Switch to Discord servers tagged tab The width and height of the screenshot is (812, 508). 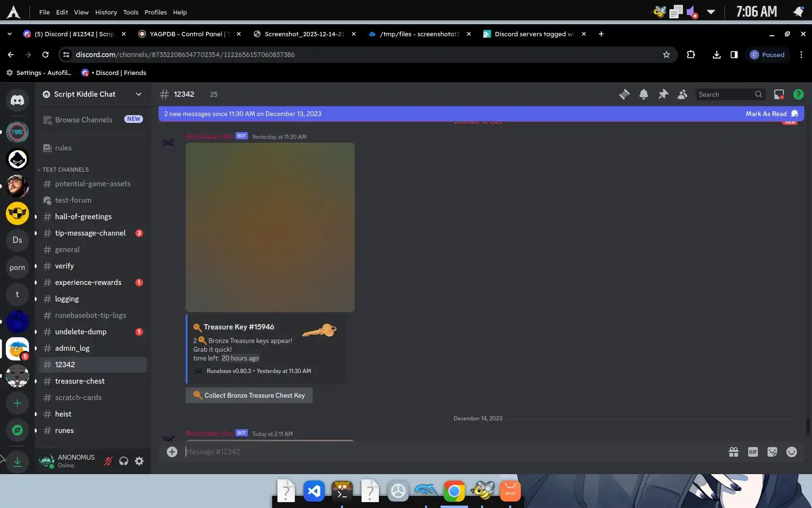pos(535,34)
